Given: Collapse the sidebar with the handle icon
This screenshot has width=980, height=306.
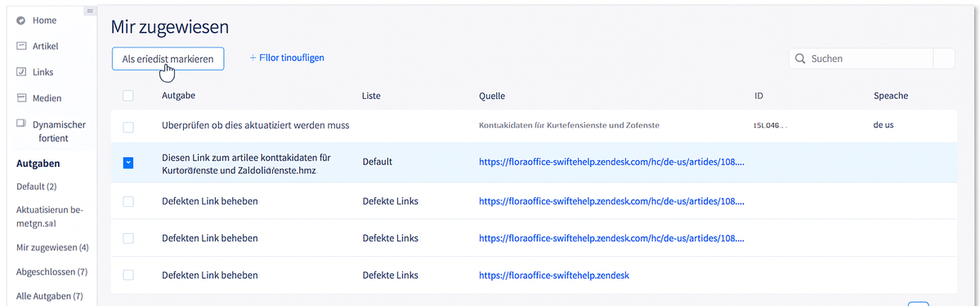Looking at the screenshot, I should 89,11.
